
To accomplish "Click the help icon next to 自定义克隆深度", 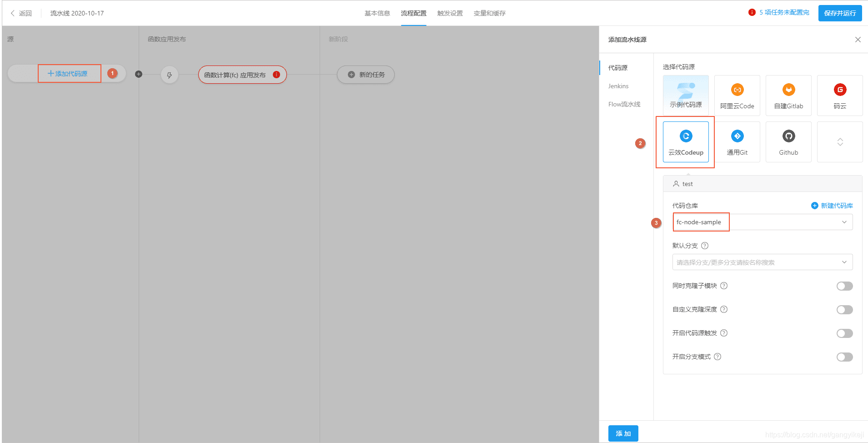I will coord(724,309).
